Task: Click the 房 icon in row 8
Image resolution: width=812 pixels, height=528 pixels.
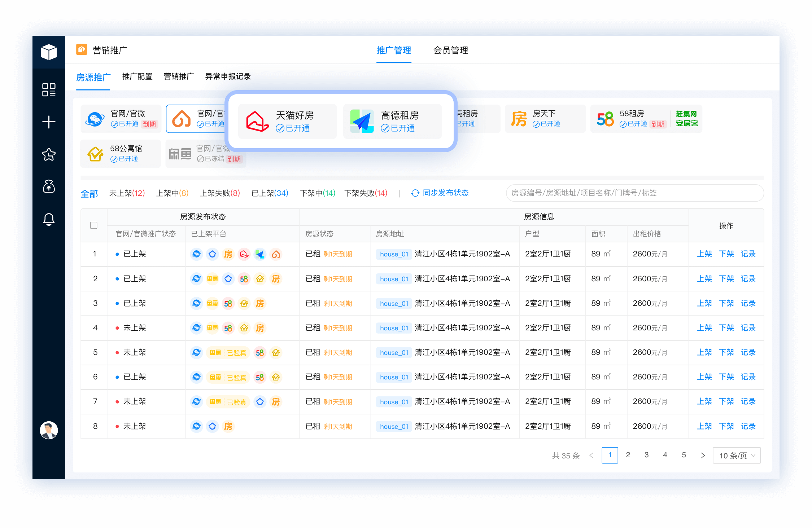Action: (x=228, y=426)
